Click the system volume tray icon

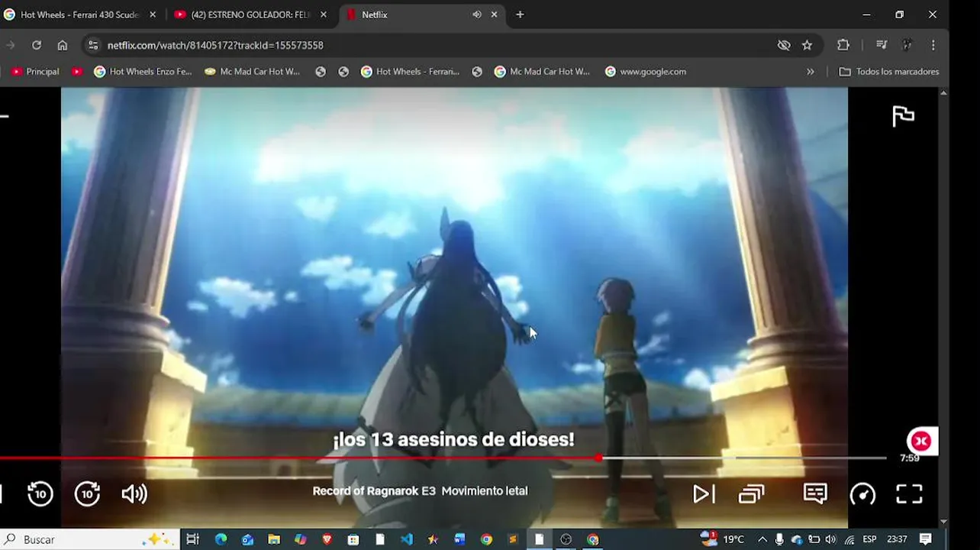tap(831, 539)
